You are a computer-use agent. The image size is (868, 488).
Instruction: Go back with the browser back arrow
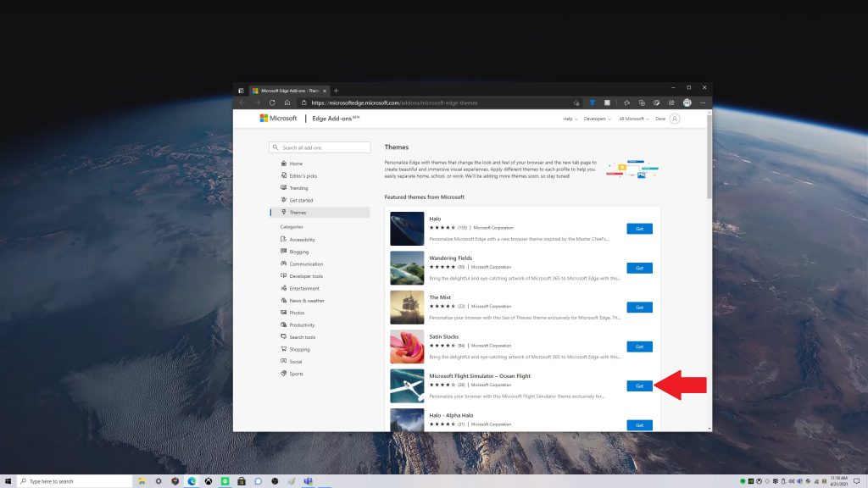242,103
